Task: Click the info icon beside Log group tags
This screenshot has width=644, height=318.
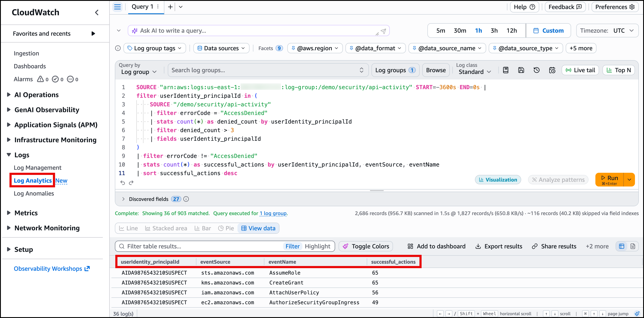Action: coord(118,48)
